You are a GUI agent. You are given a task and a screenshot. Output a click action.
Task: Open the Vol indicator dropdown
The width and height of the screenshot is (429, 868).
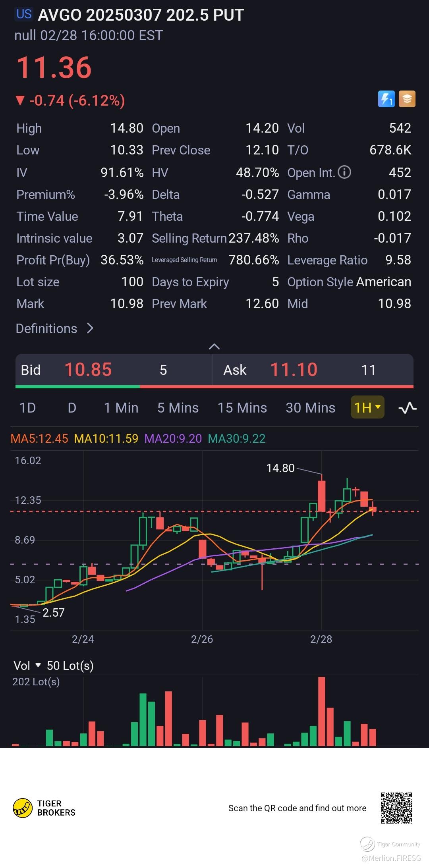point(27,665)
